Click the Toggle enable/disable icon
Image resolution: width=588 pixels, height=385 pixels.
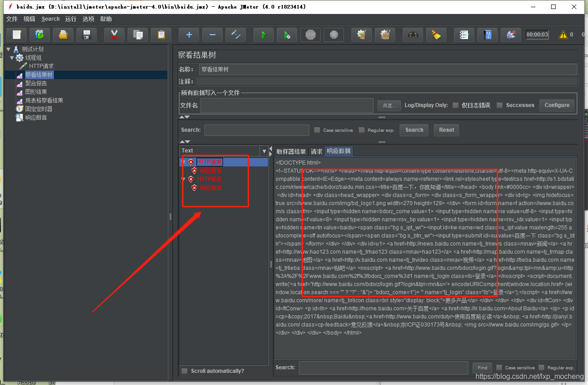click(236, 35)
